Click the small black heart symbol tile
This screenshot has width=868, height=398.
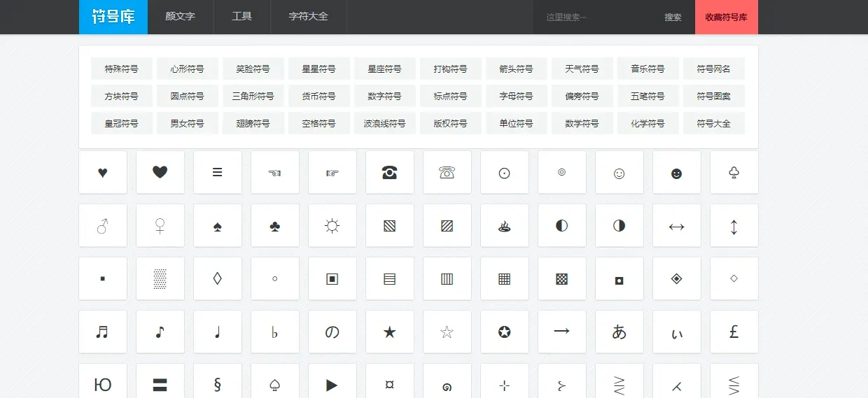click(x=103, y=172)
